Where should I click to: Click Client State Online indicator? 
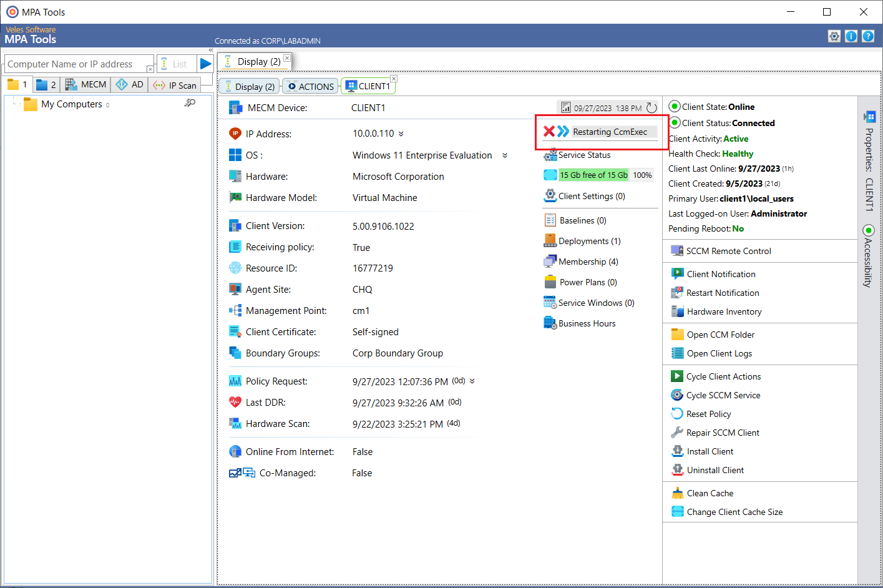pos(675,107)
